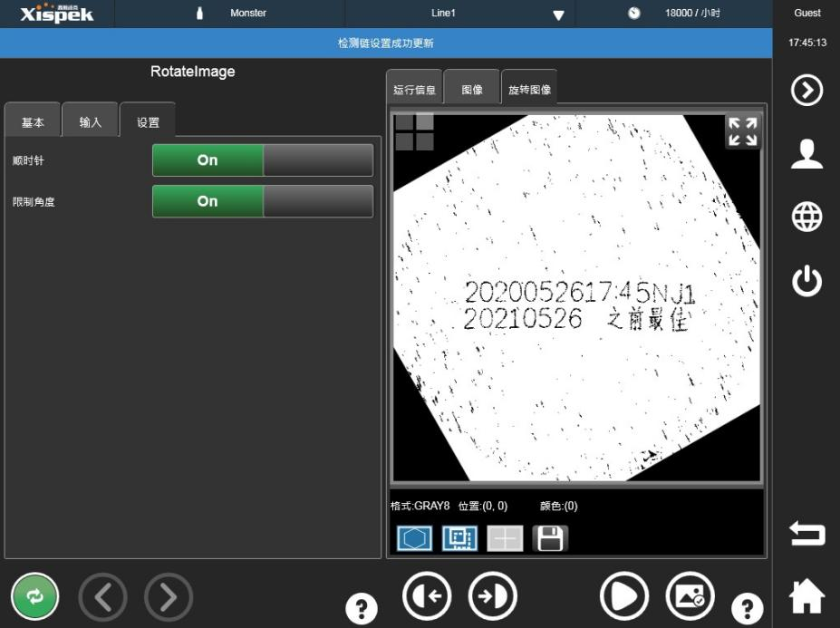Screen dimensions: 840x628
Task: Start playback with the play button
Action: [624, 596]
